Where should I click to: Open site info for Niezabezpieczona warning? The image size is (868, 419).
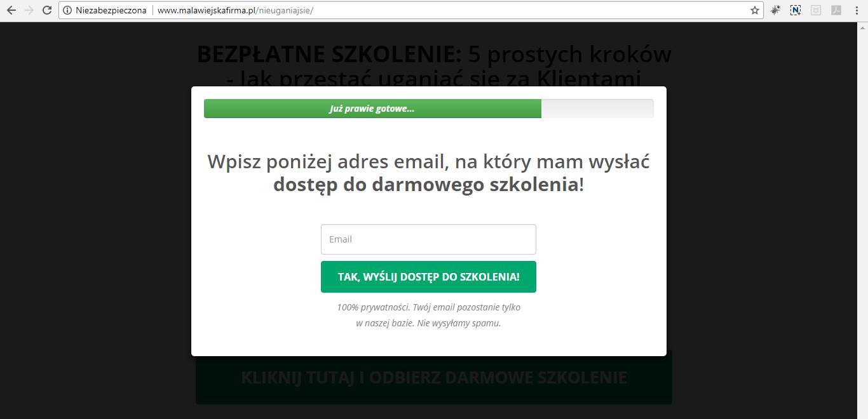coord(67,10)
